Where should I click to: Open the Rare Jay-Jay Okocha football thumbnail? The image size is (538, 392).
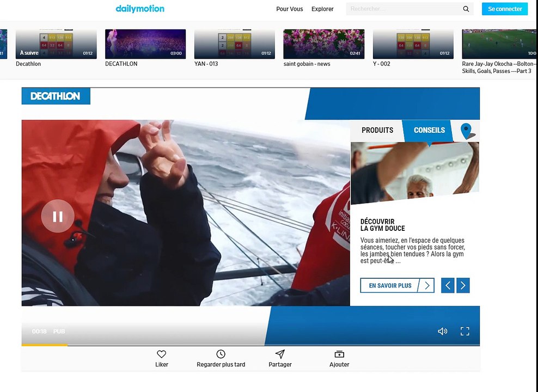(499, 44)
